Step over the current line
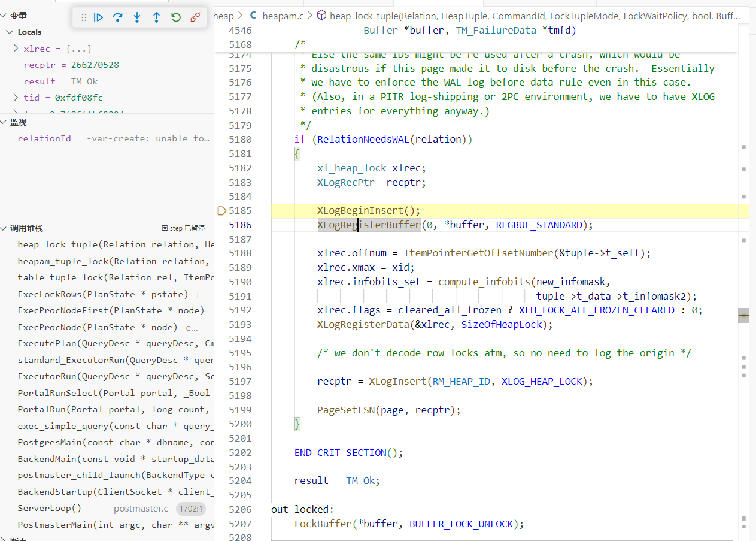The width and height of the screenshot is (756, 541). click(x=118, y=18)
